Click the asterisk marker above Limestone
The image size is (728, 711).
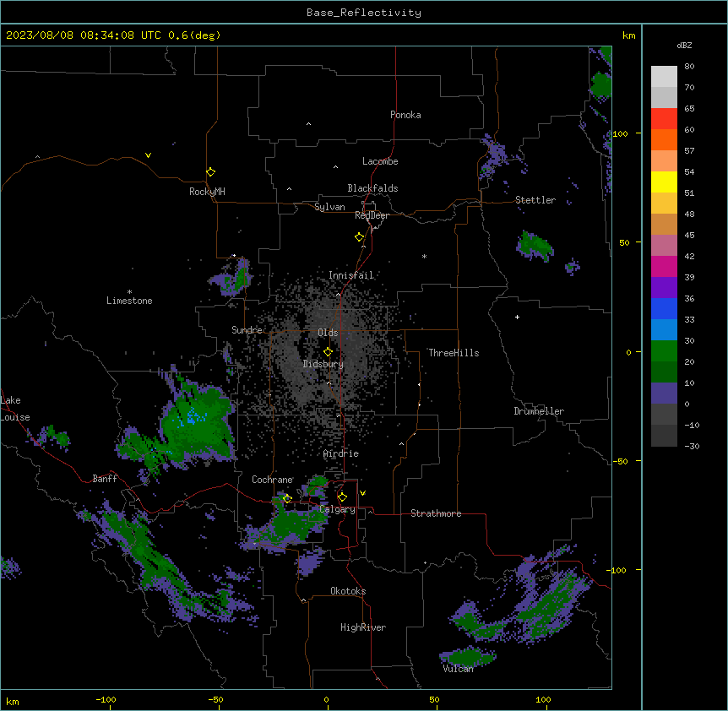[129, 291]
